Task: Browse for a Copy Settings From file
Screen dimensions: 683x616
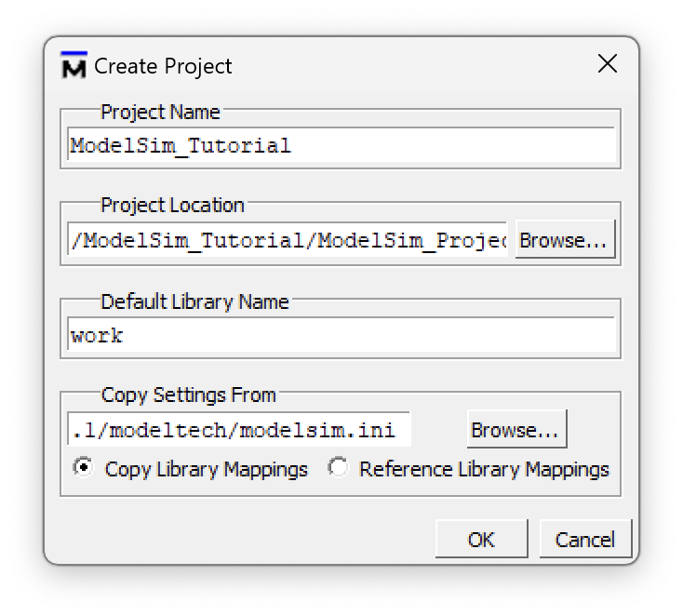Action: click(516, 429)
